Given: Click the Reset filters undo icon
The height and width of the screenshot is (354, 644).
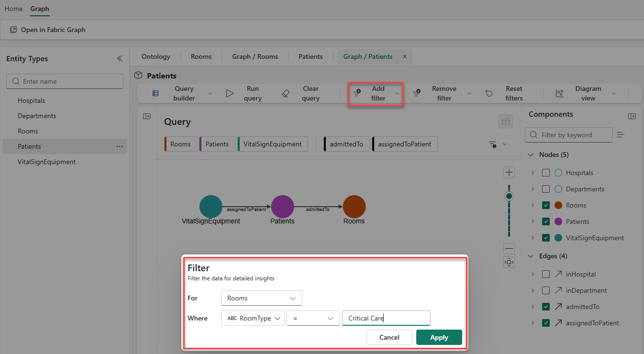Looking at the screenshot, I should (x=489, y=93).
